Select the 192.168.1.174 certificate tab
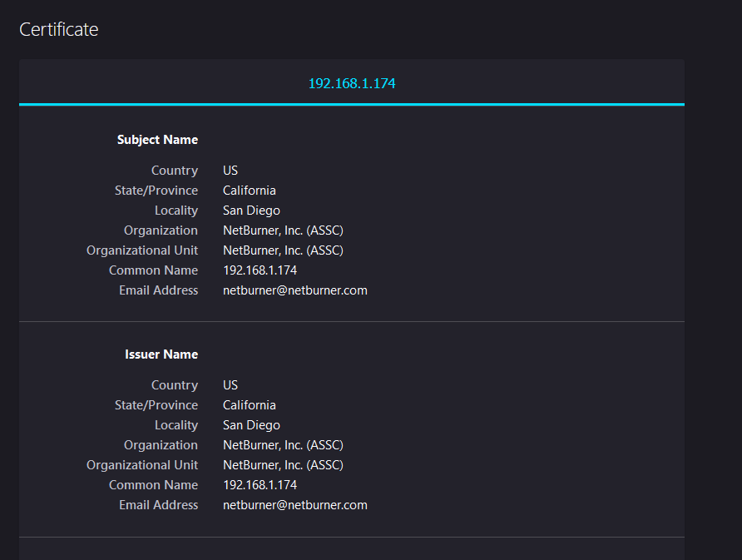Screen dimensions: 742x560 coord(352,83)
